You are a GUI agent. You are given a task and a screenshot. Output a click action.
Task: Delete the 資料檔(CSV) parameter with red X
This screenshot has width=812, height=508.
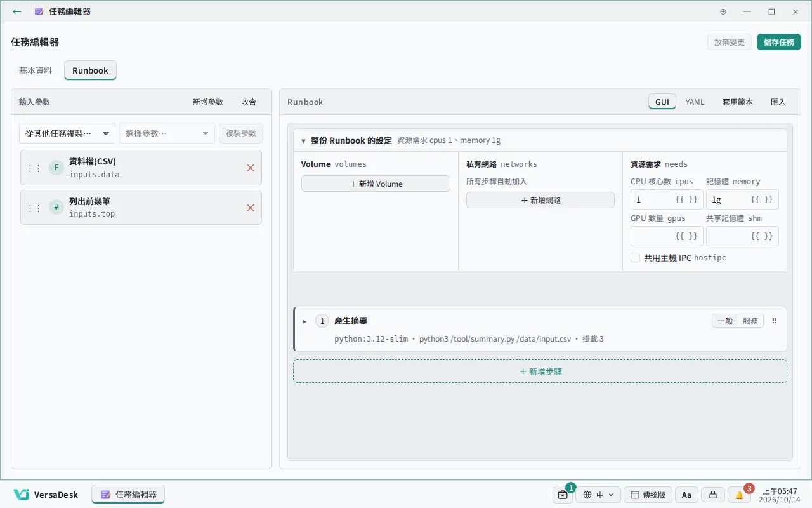(x=251, y=168)
